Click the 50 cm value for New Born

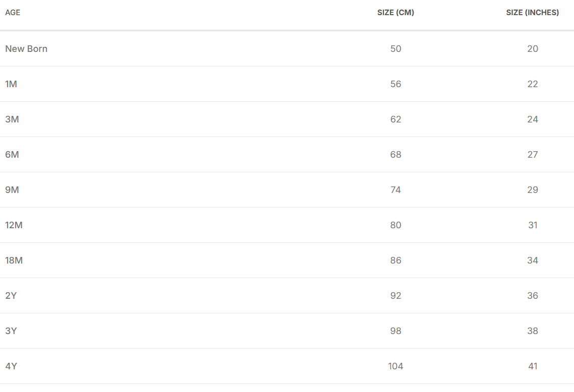pyautogui.click(x=395, y=49)
